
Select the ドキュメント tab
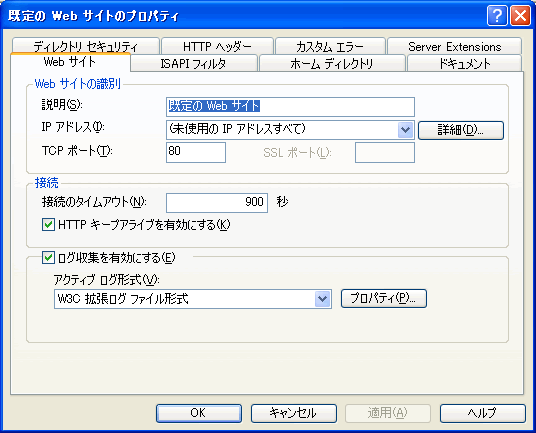(465, 63)
